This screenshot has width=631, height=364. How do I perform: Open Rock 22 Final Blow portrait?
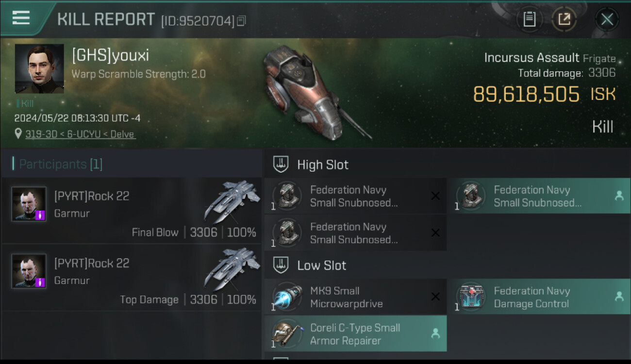pos(29,204)
